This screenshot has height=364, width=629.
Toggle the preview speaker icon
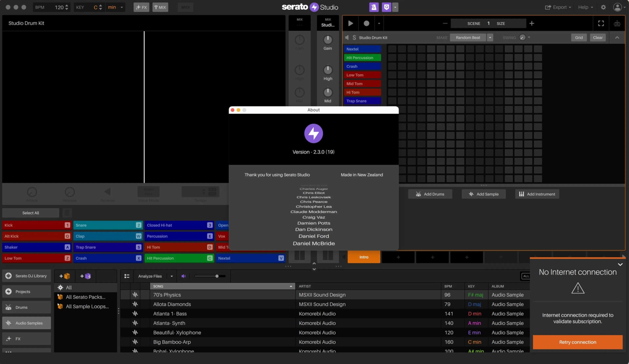183,276
